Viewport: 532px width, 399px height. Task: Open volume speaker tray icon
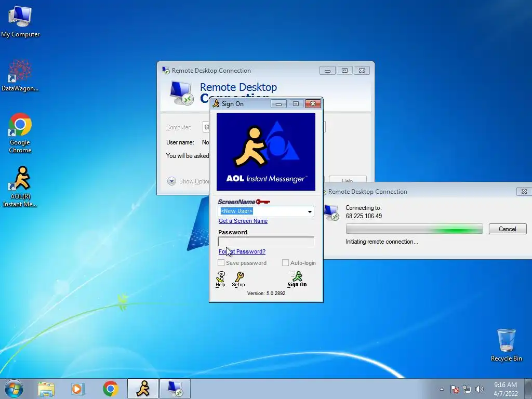point(480,389)
